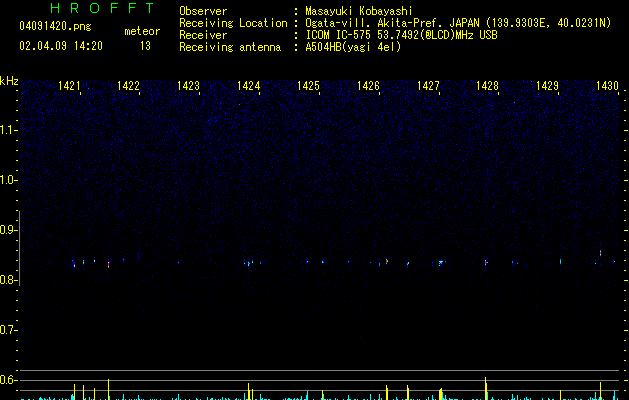
Task: Click the Receiver label
Action: coord(203,35)
